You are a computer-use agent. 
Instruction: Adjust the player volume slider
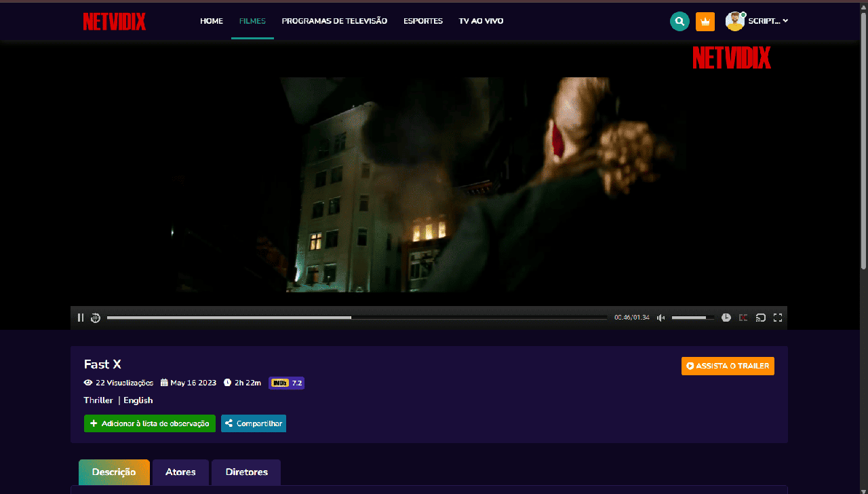tap(692, 318)
